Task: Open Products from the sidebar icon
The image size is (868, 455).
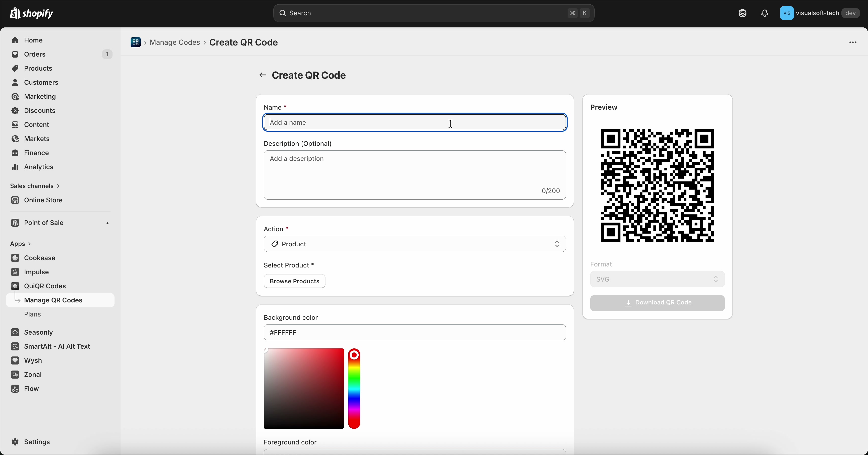Action: click(x=16, y=68)
